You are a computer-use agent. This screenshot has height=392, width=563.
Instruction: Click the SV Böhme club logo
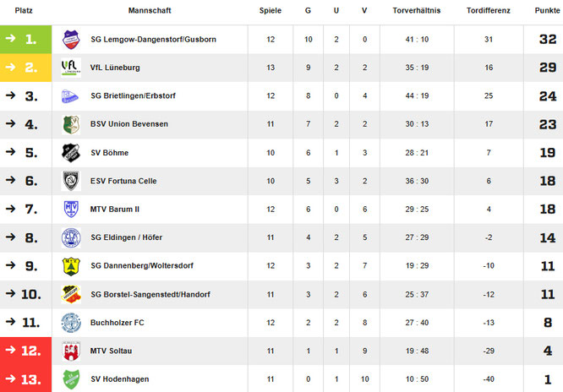pos(70,153)
